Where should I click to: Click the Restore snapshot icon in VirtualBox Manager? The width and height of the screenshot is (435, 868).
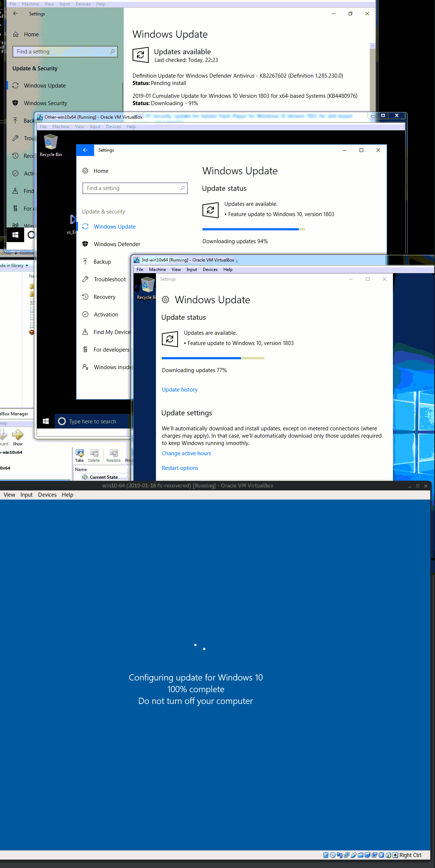(x=114, y=453)
